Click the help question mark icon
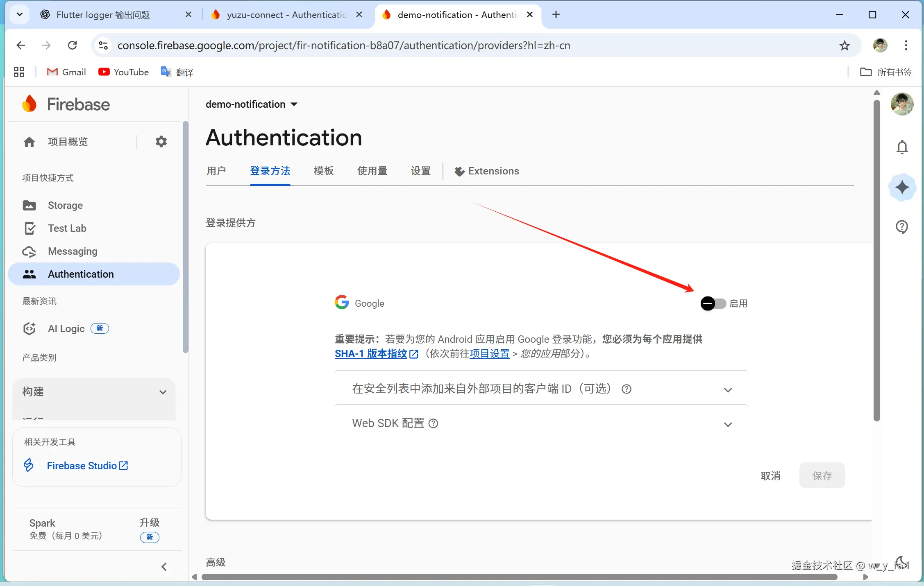The height and width of the screenshot is (586, 924). 902,226
